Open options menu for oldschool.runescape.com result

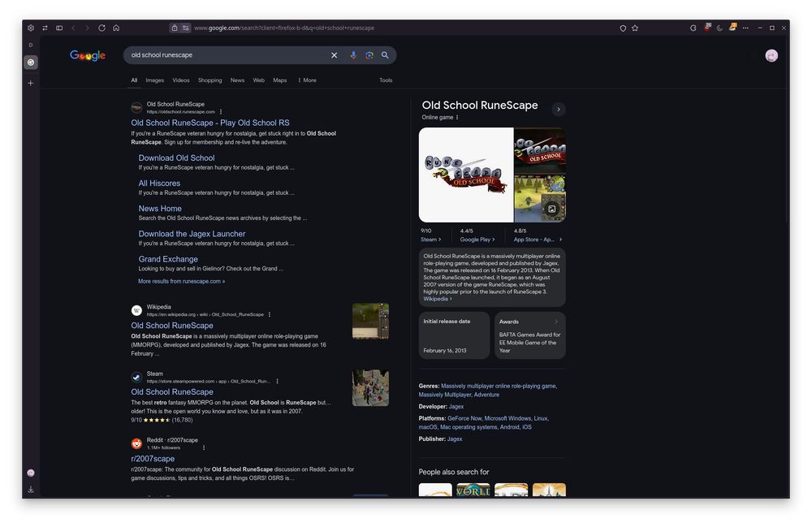pyautogui.click(x=221, y=111)
